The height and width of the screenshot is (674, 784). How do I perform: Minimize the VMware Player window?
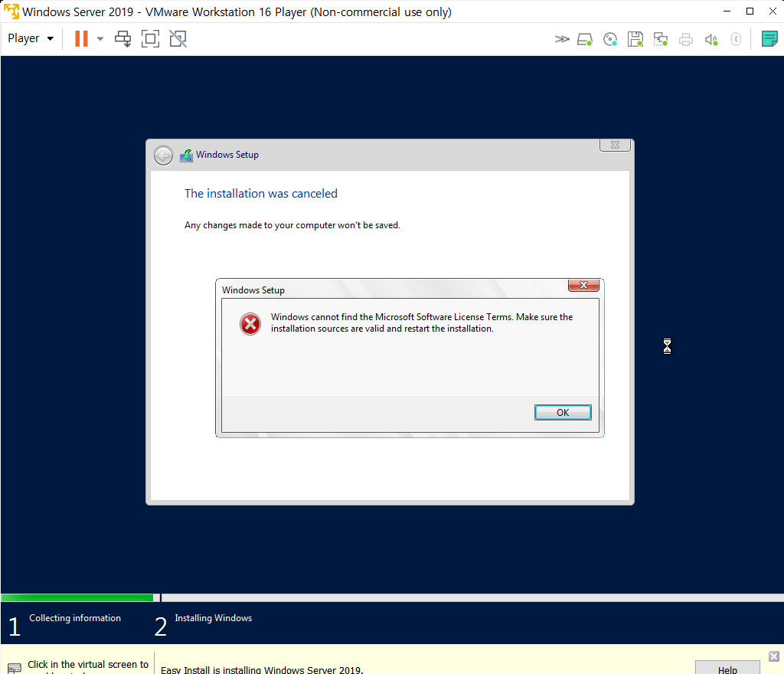pyautogui.click(x=727, y=11)
